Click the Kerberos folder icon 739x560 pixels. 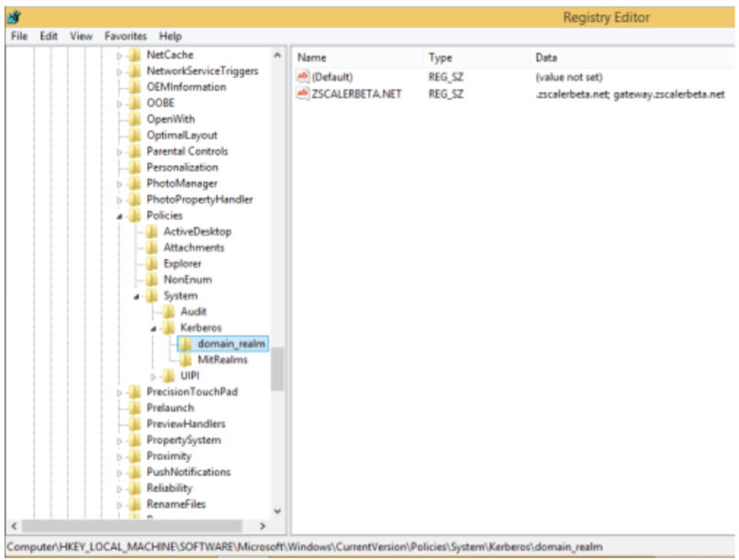click(169, 328)
